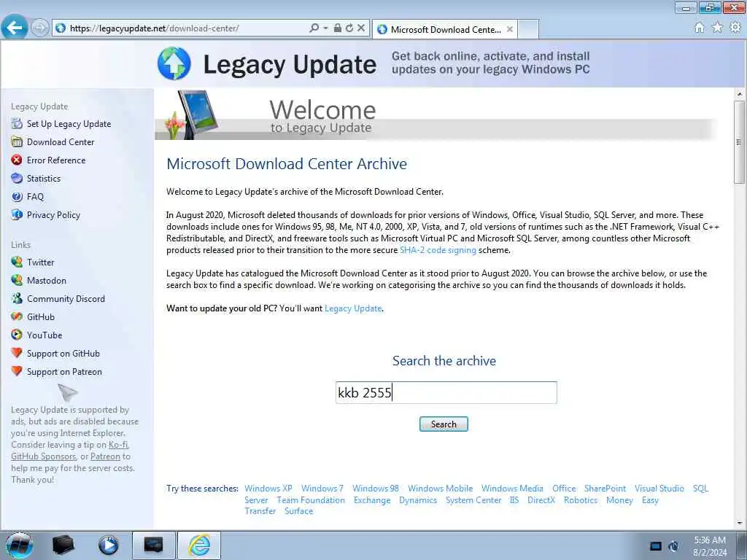747x560 pixels.
Task: Try the Visual Studio suggested search
Action: [x=659, y=488]
